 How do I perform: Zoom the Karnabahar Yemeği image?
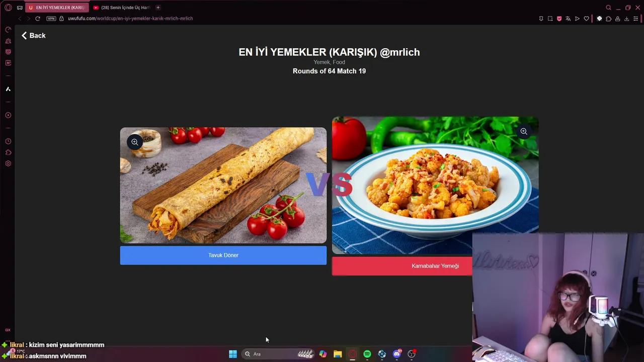click(524, 131)
